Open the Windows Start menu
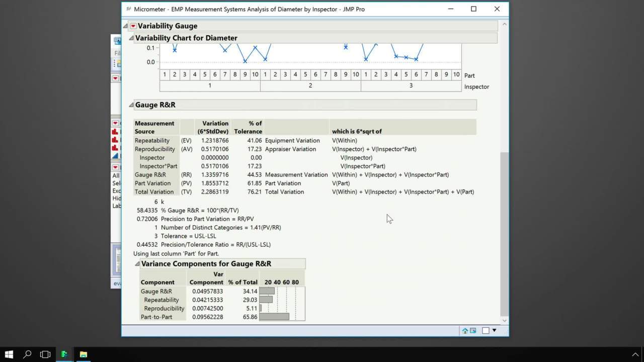The image size is (644, 362). (x=9, y=354)
